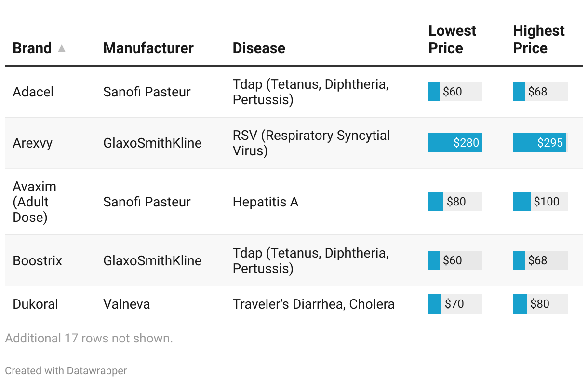
Task: Click Dukoral's $80 highest price bar
Action: click(x=540, y=304)
